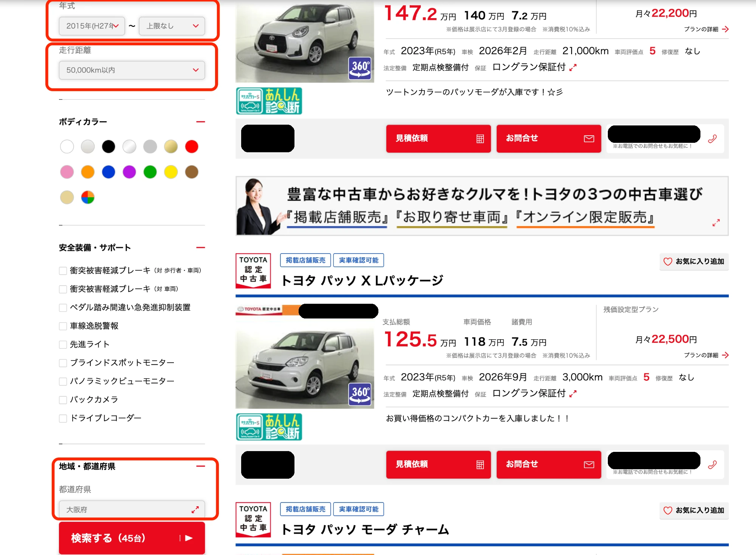Image resolution: width=756 pixels, height=555 pixels.
Task: Click heart icon for パッソ X Lパッケージ
Action: click(668, 261)
